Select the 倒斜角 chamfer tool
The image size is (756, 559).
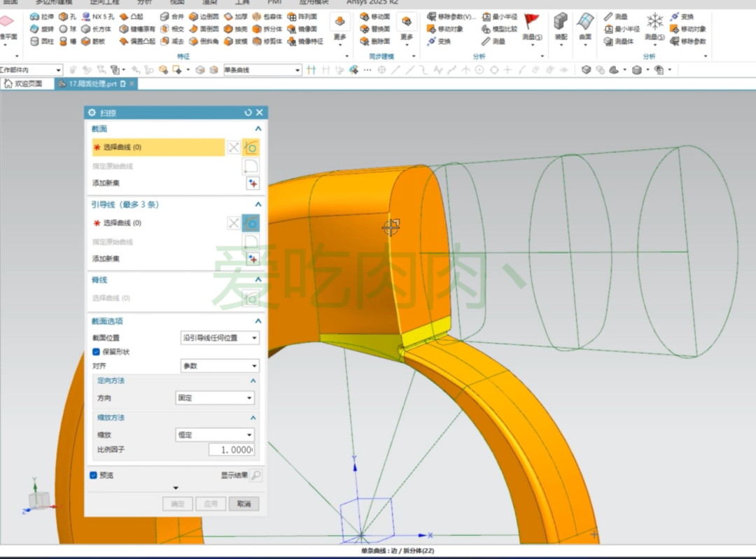coord(204,41)
